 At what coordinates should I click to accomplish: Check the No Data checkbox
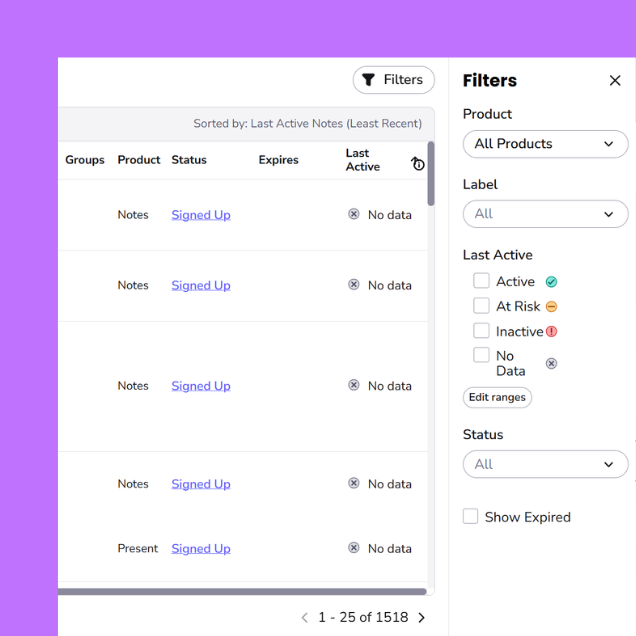click(x=481, y=355)
